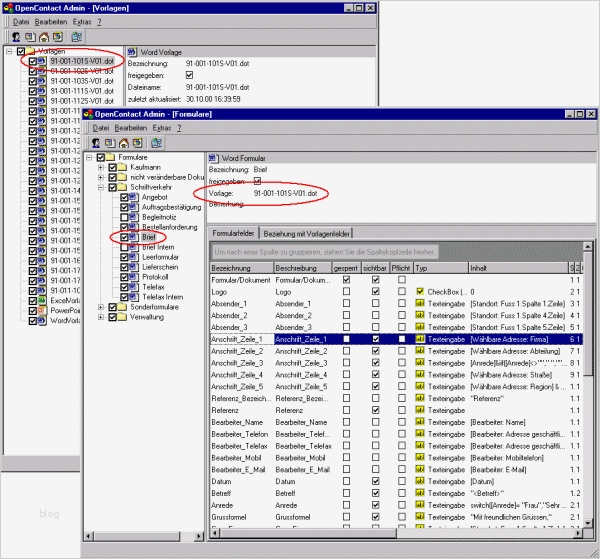Click the gesperrt column header

point(346,268)
